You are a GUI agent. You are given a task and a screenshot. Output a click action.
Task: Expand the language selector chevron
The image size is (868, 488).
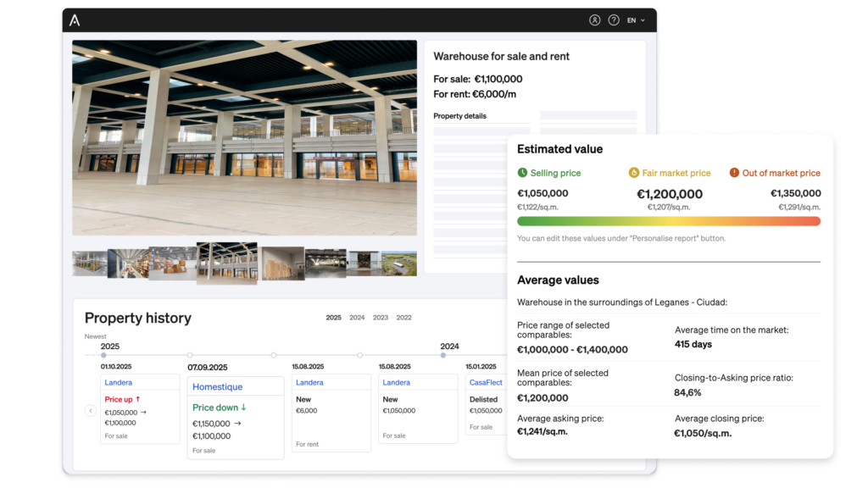click(643, 20)
